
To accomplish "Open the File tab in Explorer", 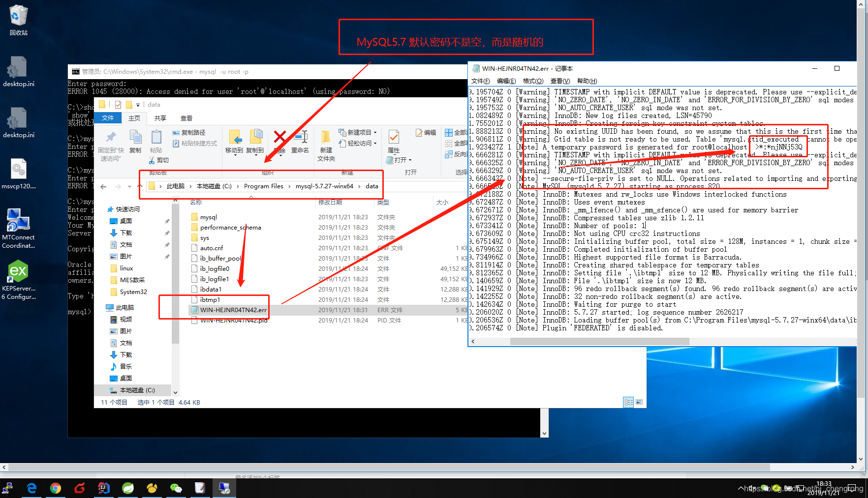I will [108, 118].
